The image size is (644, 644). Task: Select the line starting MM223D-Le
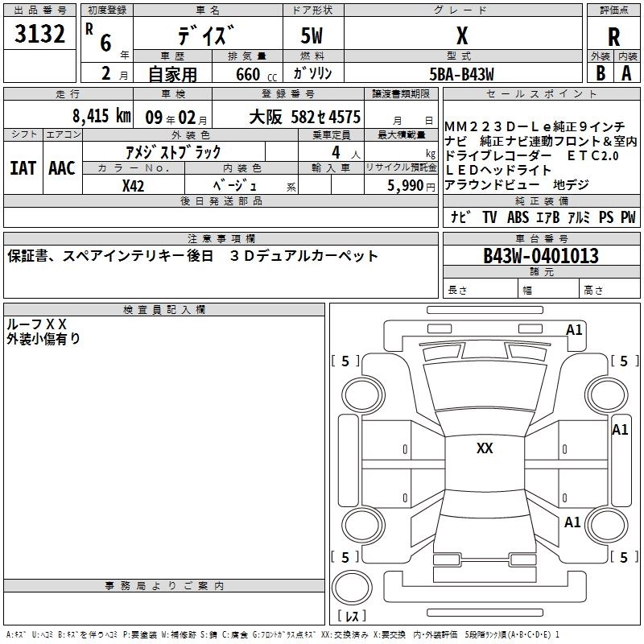[x=535, y=126]
